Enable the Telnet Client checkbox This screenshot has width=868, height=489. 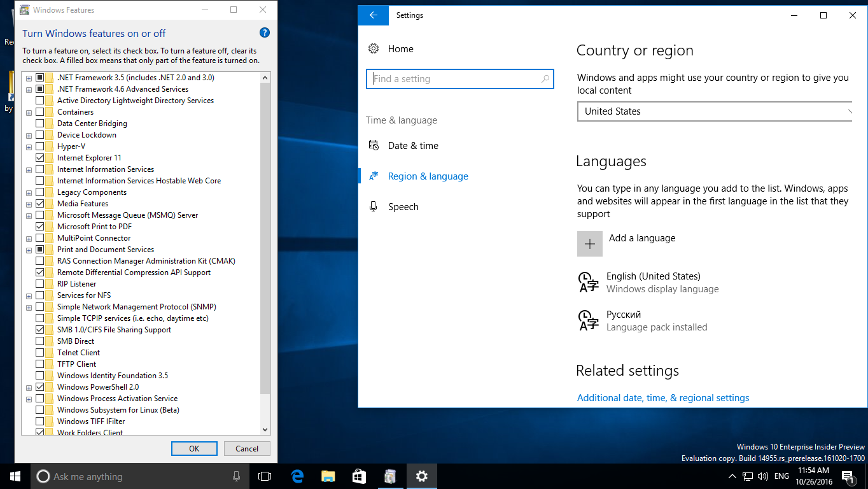click(x=40, y=353)
